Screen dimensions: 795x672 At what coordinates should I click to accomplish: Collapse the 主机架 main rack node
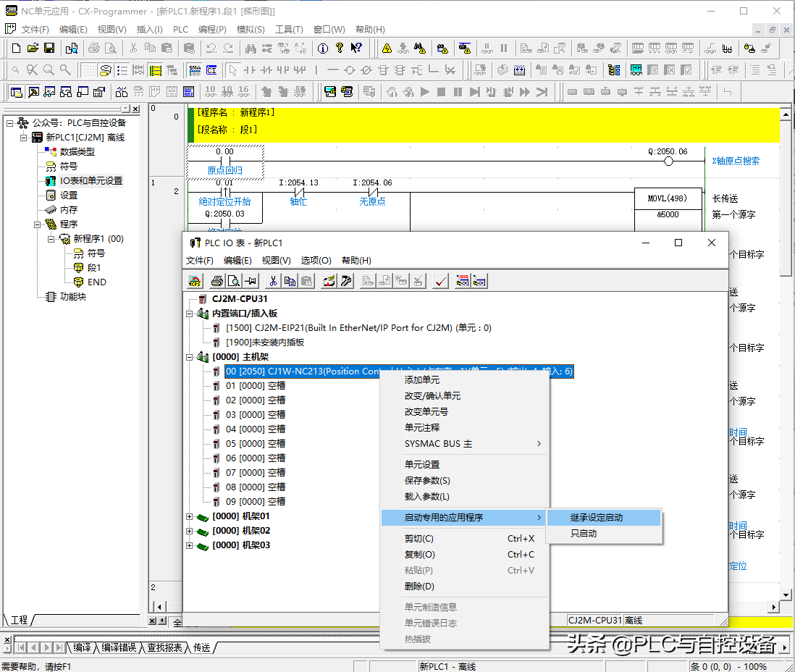(x=190, y=357)
